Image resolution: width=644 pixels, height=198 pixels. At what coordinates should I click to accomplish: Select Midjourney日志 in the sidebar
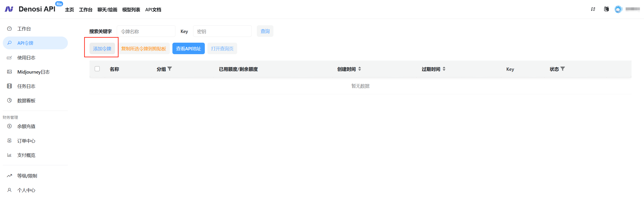(35, 72)
